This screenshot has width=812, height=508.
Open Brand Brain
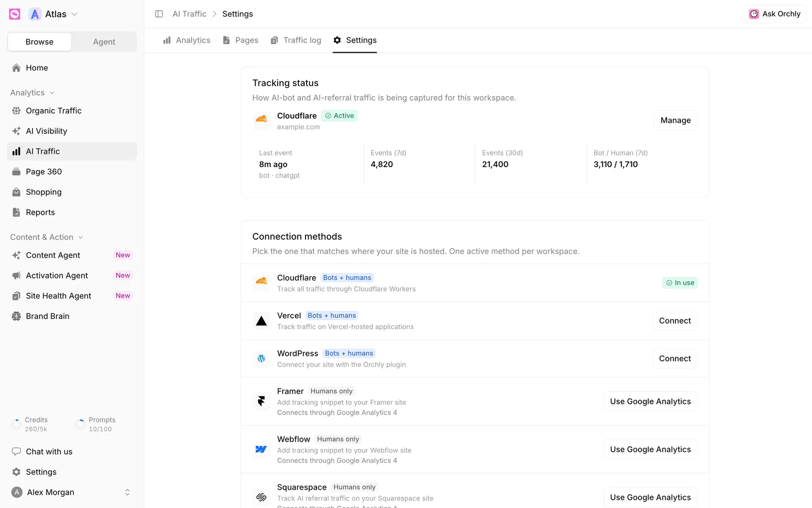(x=72, y=316)
